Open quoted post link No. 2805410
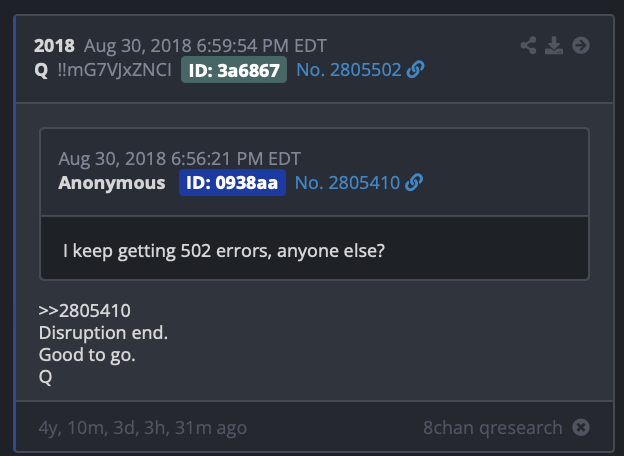 click(x=347, y=183)
